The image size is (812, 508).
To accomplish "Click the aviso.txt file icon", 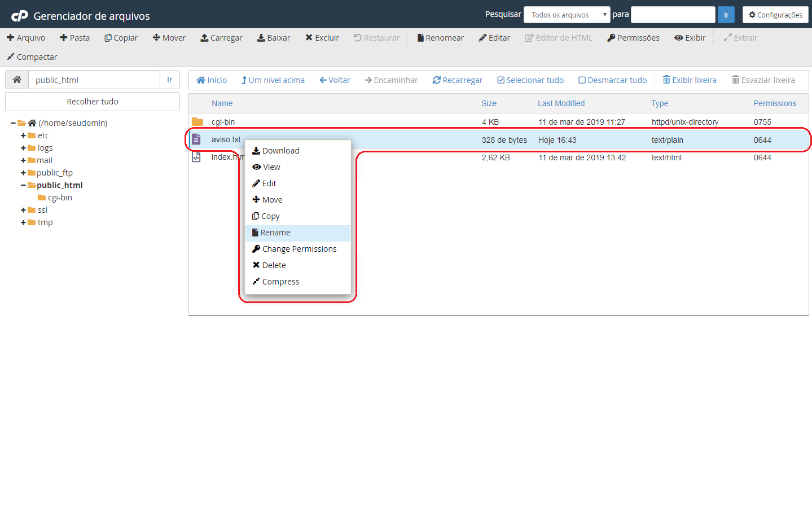I will (x=196, y=139).
